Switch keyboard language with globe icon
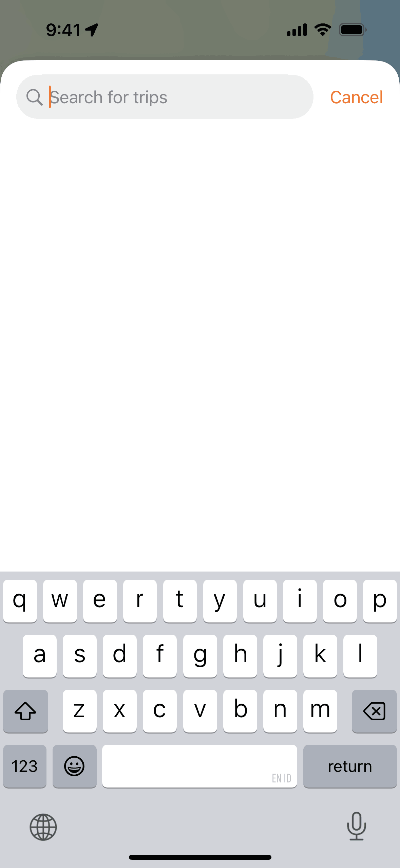This screenshot has height=868, width=400. pos(43,827)
